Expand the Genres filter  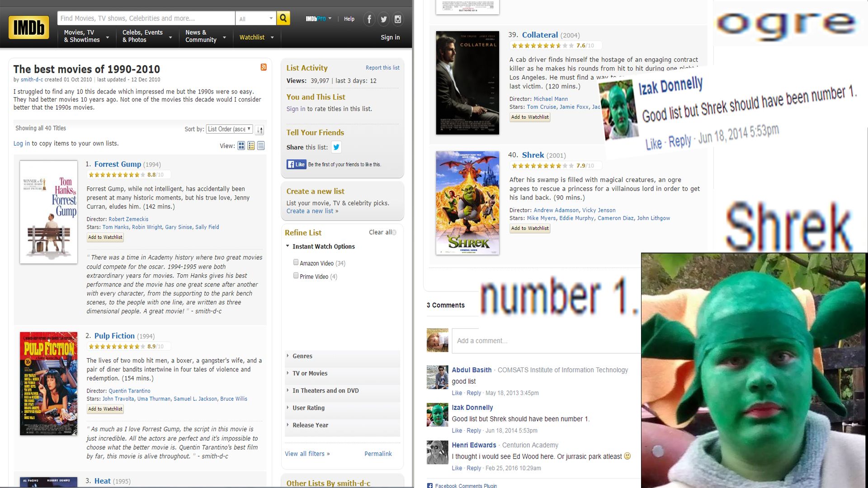pos(342,356)
